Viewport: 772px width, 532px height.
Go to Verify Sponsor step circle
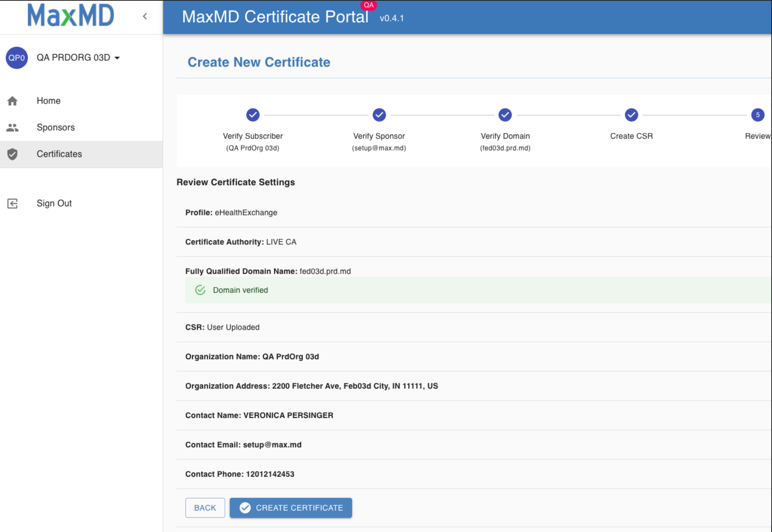click(379, 115)
